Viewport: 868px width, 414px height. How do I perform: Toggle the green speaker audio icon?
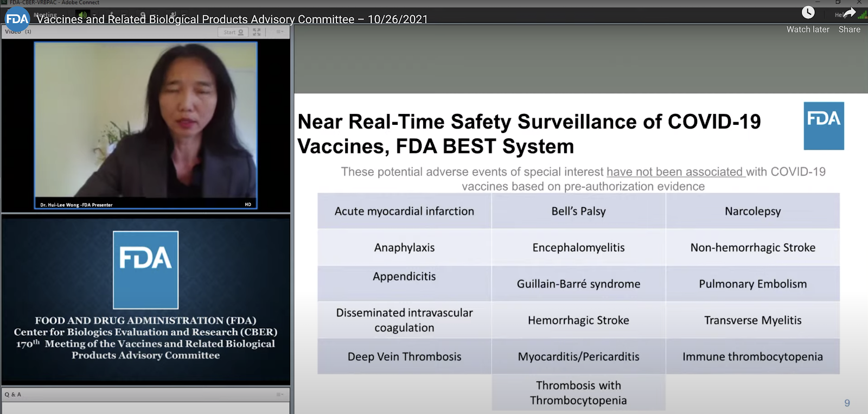click(x=82, y=15)
